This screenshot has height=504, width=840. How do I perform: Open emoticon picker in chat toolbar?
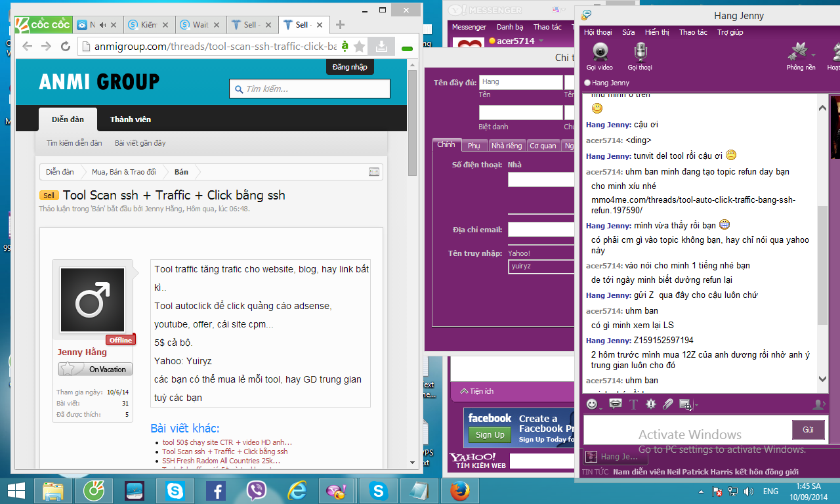tap(592, 404)
